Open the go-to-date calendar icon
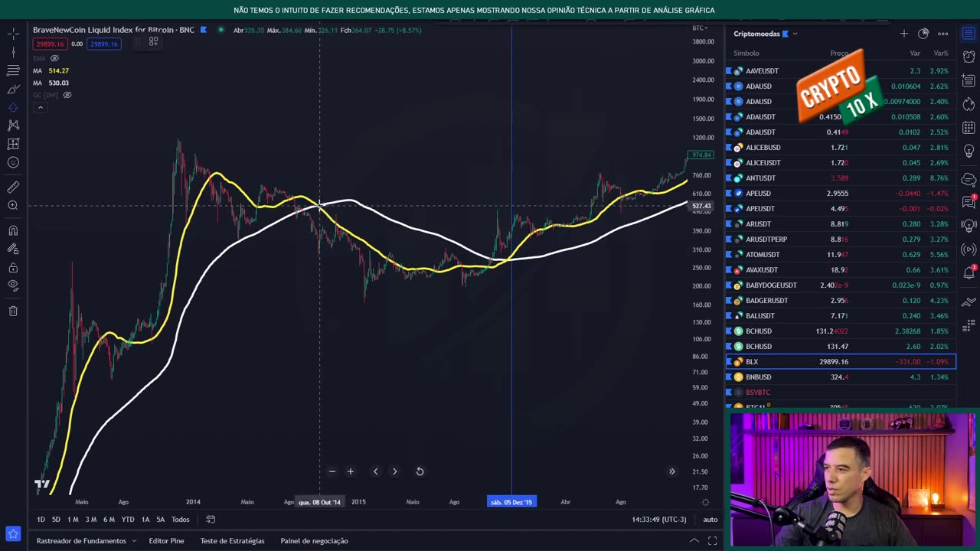Image resolution: width=980 pixels, height=551 pixels. (211, 520)
